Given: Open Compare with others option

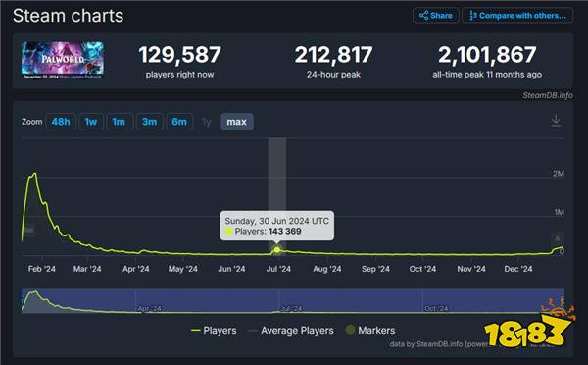Looking at the screenshot, I should [x=517, y=16].
